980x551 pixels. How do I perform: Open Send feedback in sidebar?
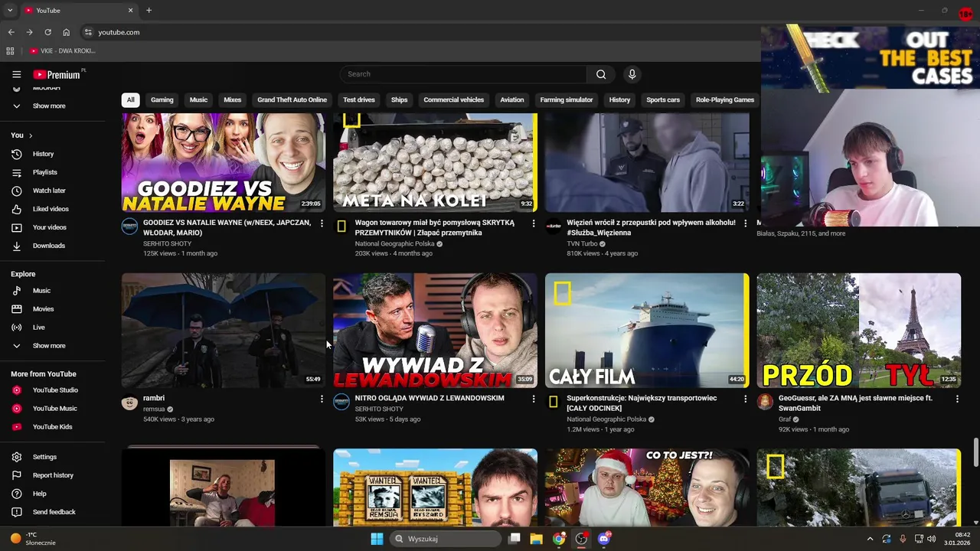point(54,512)
